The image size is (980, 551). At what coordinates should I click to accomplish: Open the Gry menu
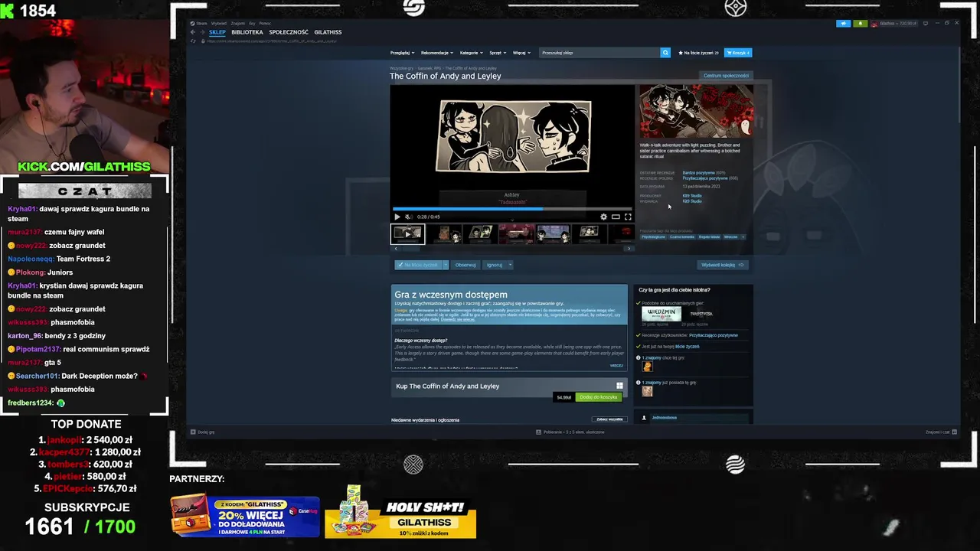(253, 23)
